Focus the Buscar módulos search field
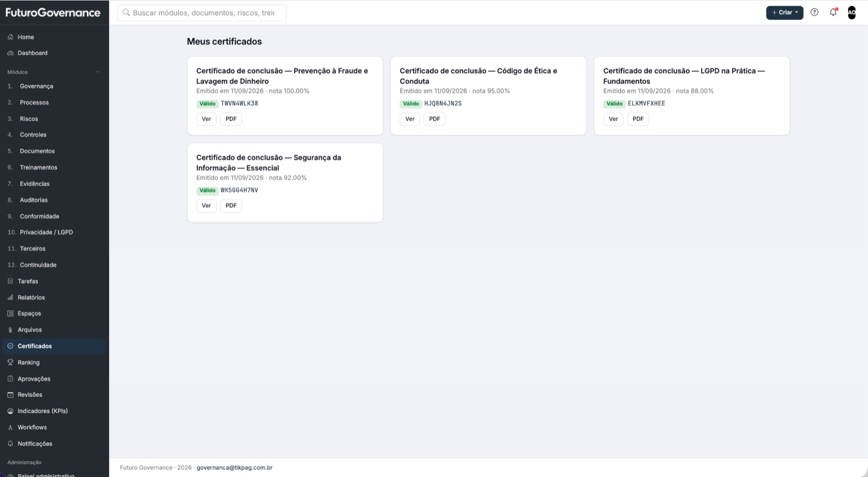868x477 pixels. [x=202, y=13]
